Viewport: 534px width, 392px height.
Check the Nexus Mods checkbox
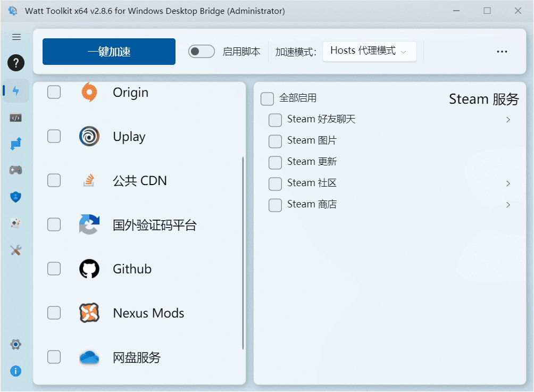54,313
